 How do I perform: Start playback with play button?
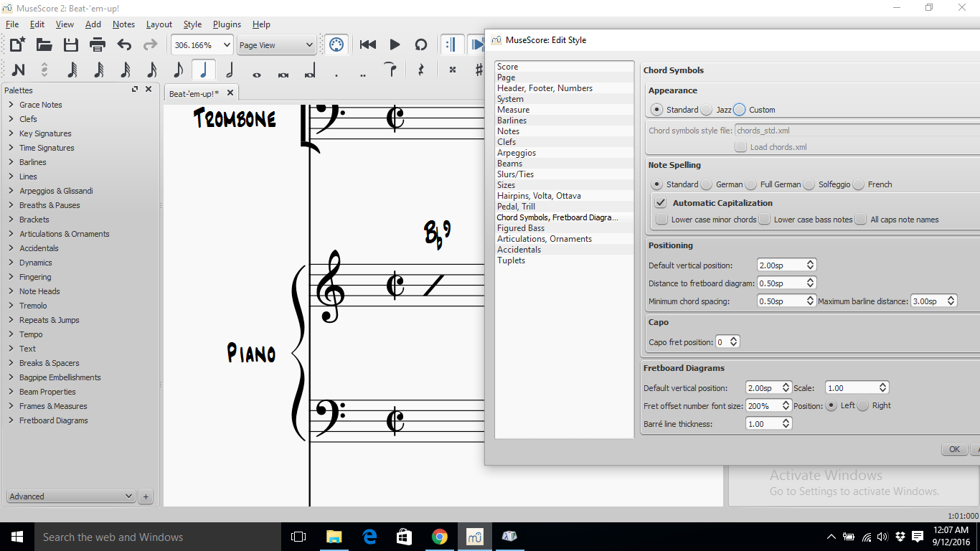(x=395, y=44)
